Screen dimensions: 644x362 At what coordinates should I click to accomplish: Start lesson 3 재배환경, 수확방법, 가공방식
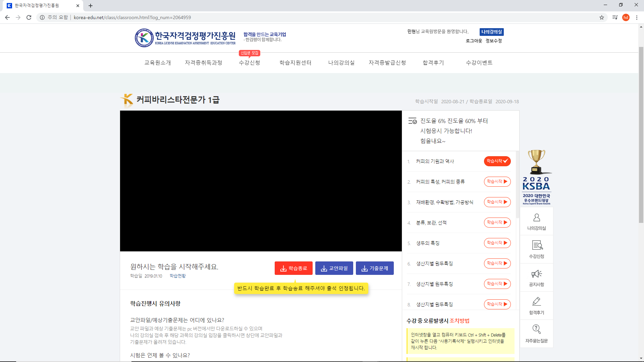(497, 202)
